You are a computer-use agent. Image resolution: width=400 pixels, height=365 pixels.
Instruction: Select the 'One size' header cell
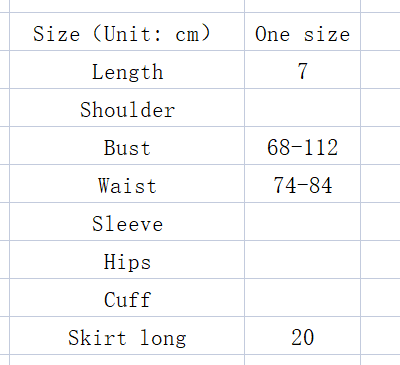pyautogui.click(x=302, y=32)
